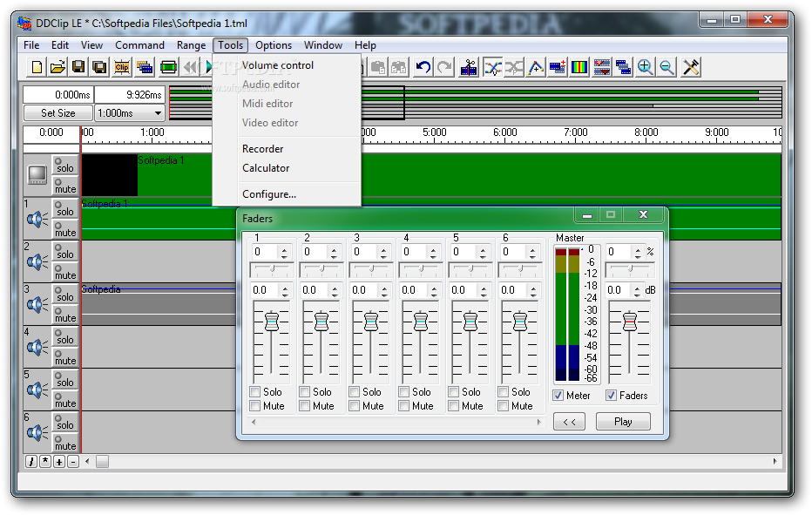Check the Mute box for fader 6

point(503,406)
